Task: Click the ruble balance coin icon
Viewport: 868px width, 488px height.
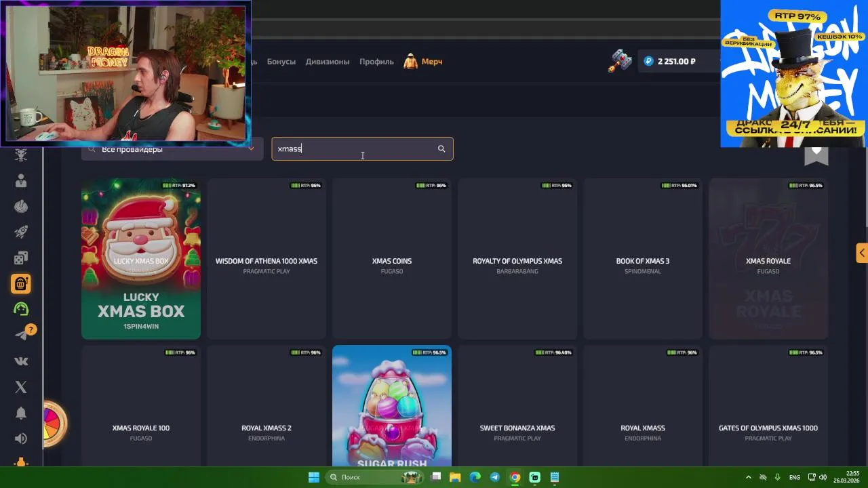Action: [x=648, y=61]
